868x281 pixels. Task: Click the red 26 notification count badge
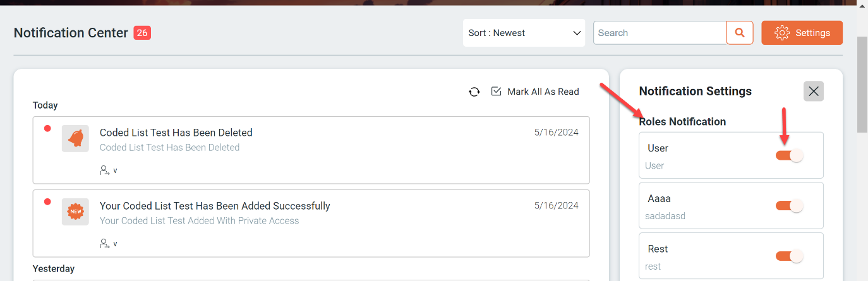coord(142,33)
